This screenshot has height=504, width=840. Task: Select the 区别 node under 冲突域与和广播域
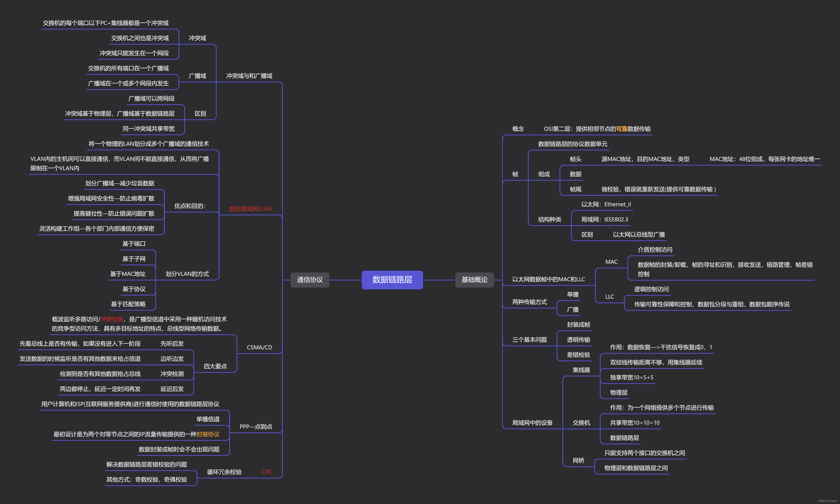click(x=200, y=113)
